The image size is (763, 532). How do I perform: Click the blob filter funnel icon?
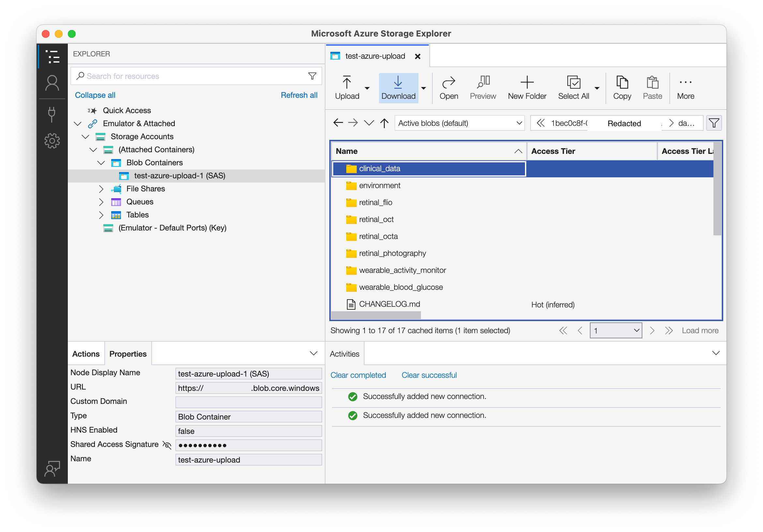[713, 123]
